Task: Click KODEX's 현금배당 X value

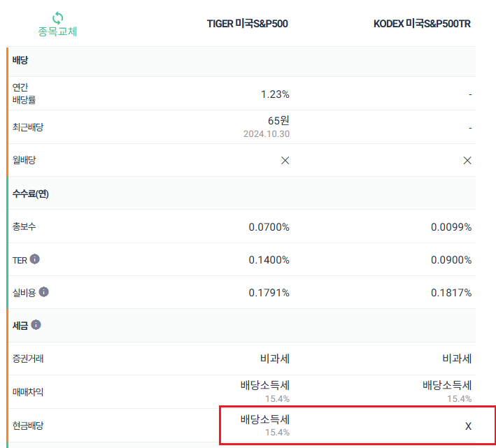Action: 469,426
